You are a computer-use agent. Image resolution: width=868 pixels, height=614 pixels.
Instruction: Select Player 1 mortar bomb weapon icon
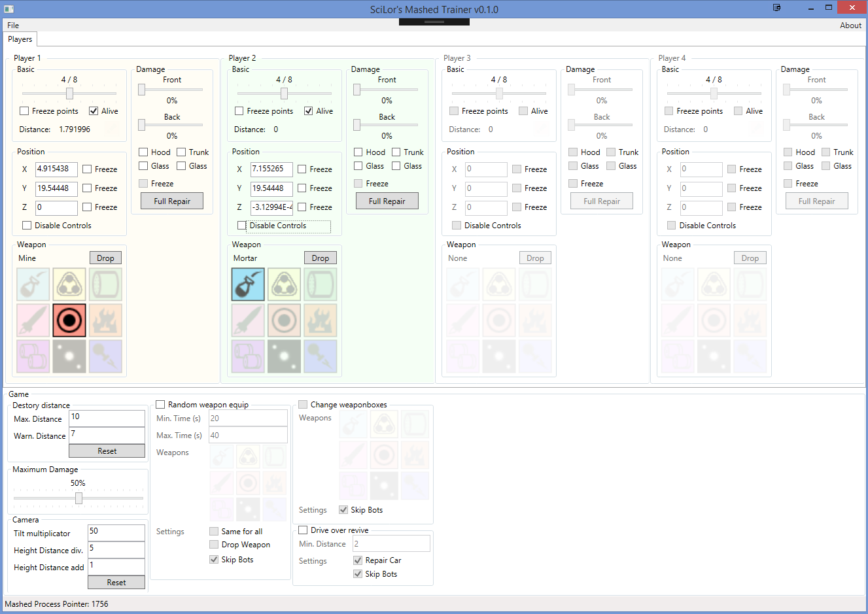coord(33,284)
